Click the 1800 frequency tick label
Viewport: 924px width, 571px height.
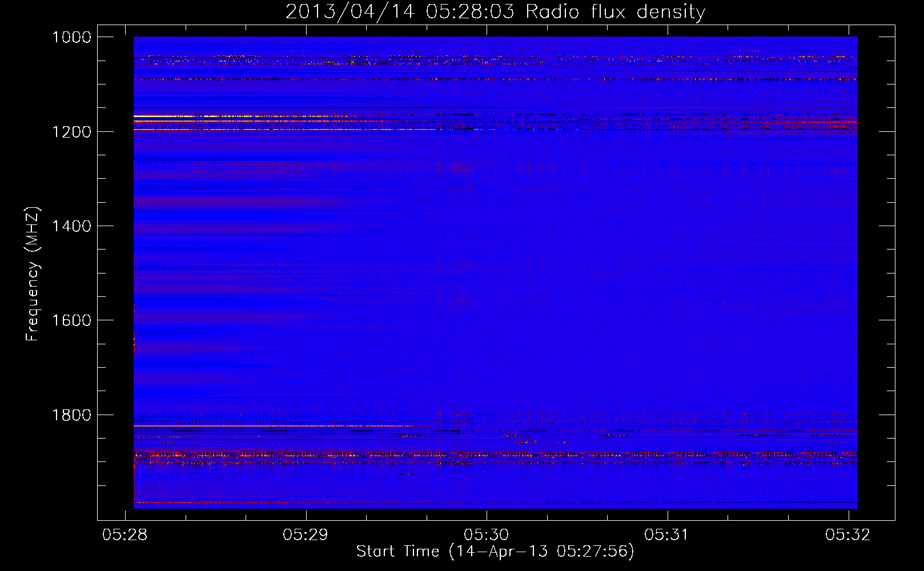(x=71, y=415)
